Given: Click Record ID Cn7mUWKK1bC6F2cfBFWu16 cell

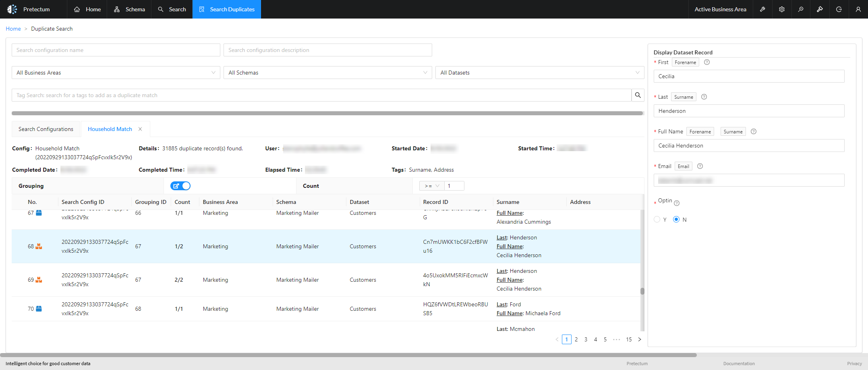Looking at the screenshot, I should tap(456, 246).
